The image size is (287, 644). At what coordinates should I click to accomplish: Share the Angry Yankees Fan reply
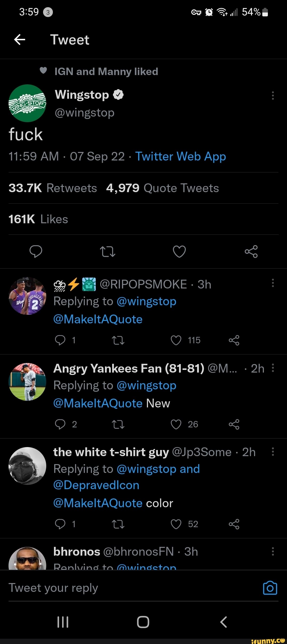[234, 424]
